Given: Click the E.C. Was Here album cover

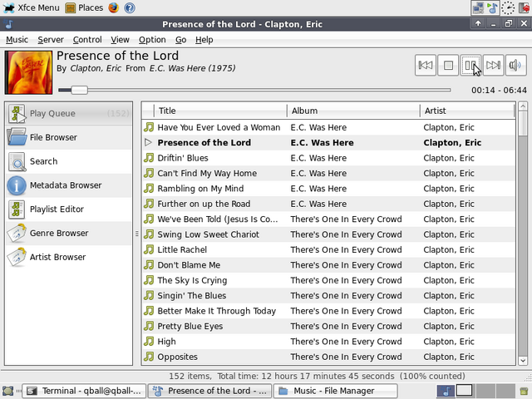Looking at the screenshot, I should pos(28,72).
